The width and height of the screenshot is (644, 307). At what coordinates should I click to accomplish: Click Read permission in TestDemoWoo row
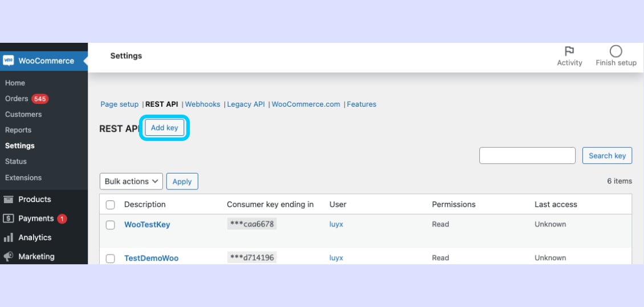point(441,258)
